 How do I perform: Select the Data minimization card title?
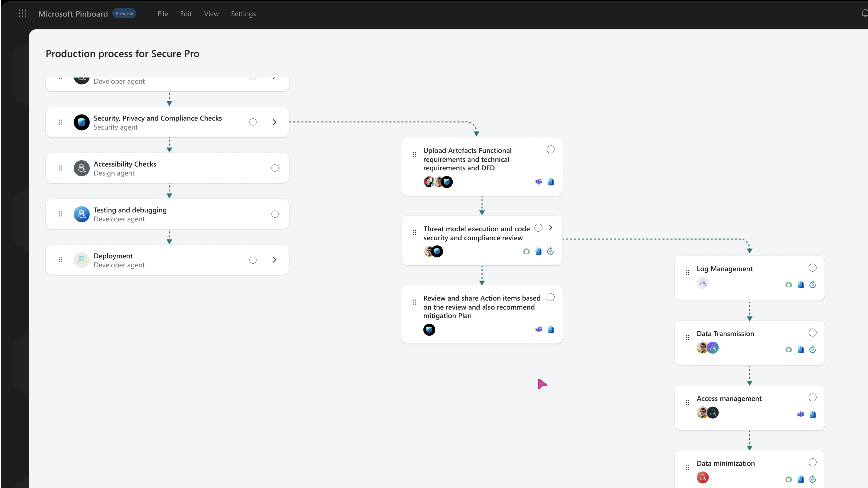pos(725,463)
